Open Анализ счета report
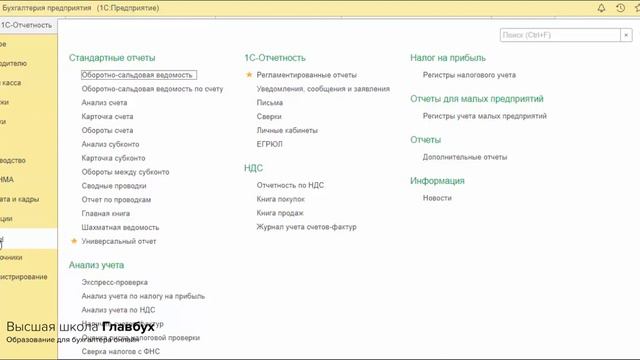This screenshot has height=360, width=640. click(x=104, y=103)
